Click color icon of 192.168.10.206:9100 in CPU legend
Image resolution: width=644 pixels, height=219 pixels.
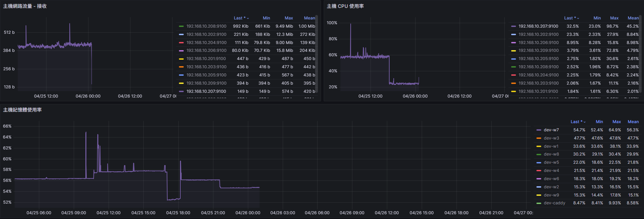point(513,43)
